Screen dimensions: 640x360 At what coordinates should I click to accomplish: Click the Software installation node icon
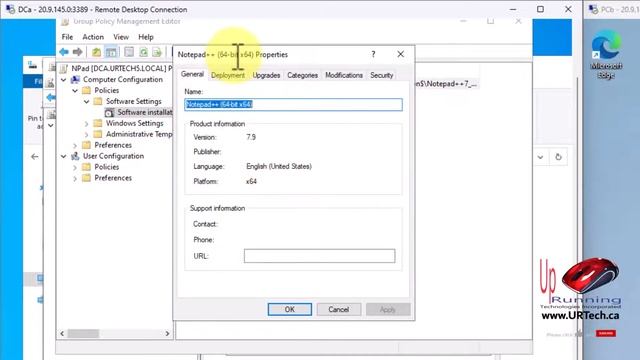[109, 113]
